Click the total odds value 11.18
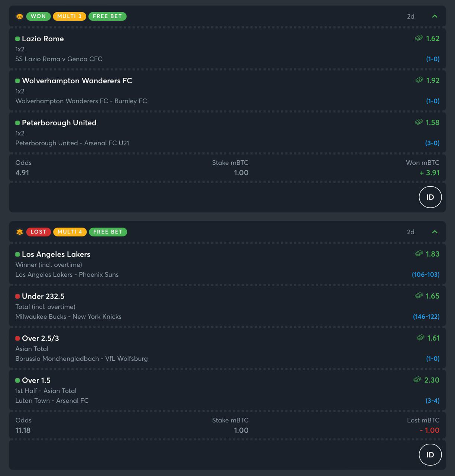This screenshot has height=476, width=455. [23, 430]
